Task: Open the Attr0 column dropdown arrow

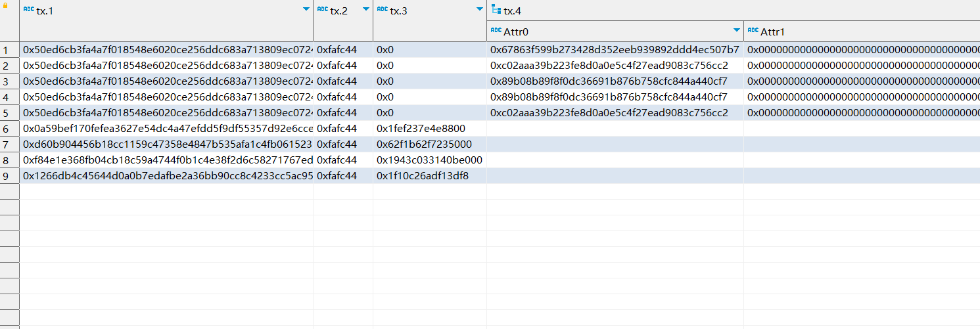Action: [x=736, y=31]
